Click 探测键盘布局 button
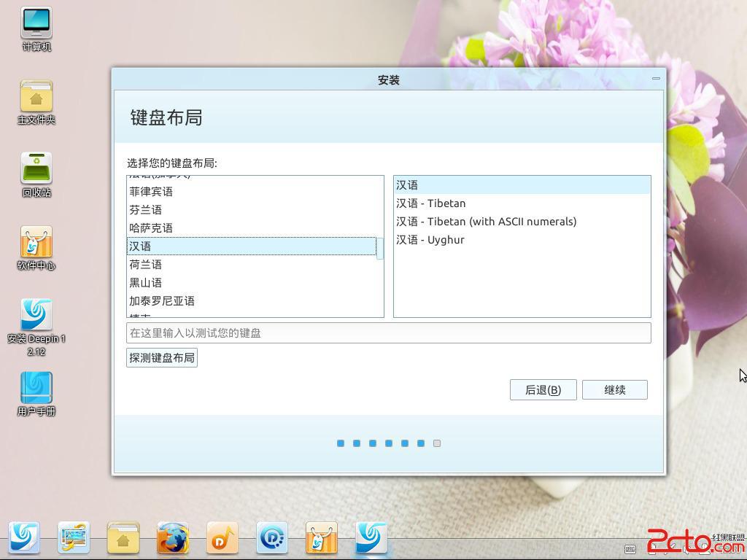747x560 pixels. tap(162, 357)
